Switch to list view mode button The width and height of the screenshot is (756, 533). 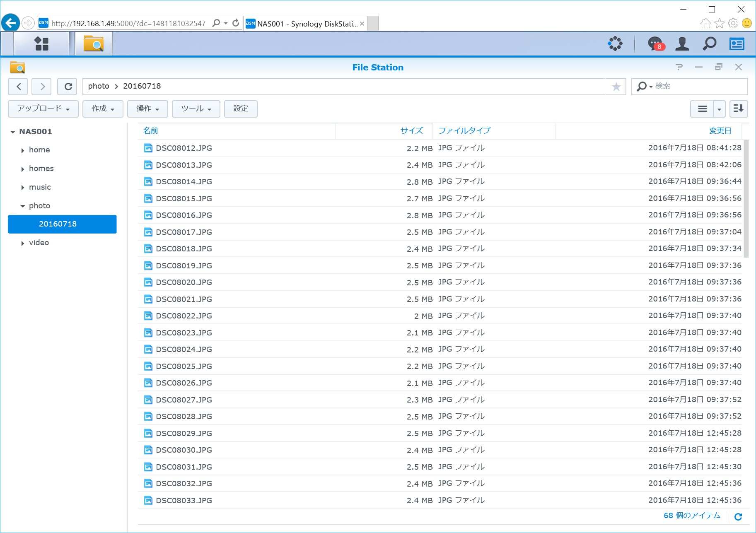[702, 109]
